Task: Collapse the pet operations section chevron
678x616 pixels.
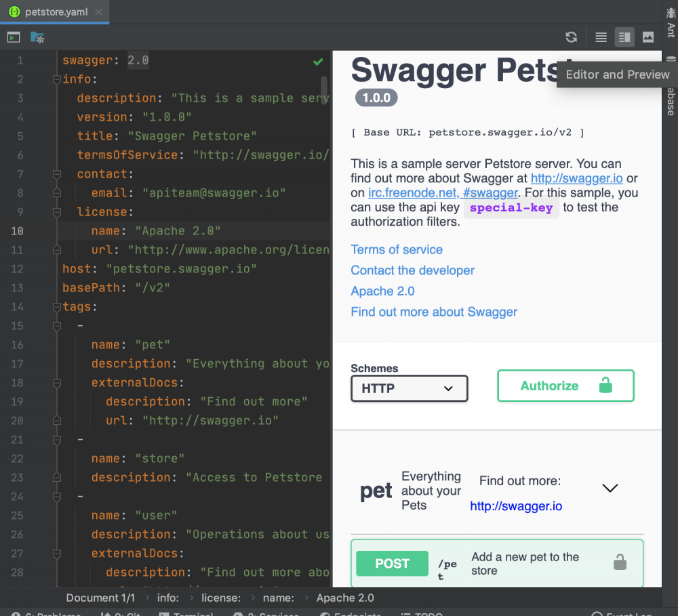Action: point(610,487)
